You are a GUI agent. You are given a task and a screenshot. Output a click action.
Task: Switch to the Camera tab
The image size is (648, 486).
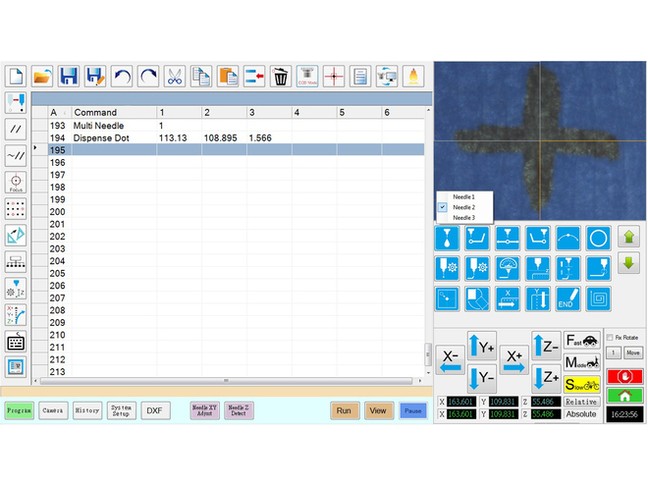click(53, 410)
